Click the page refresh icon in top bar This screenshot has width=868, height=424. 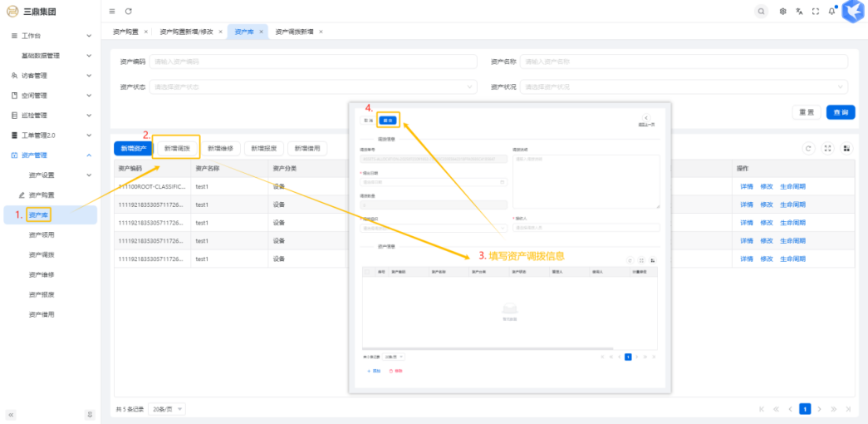click(128, 11)
